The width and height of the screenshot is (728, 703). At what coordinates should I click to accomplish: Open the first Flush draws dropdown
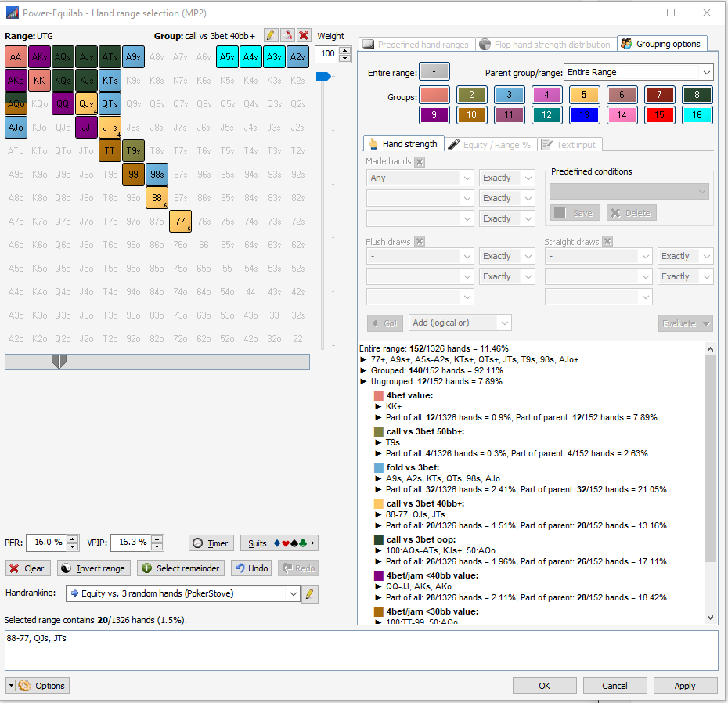tap(420, 256)
